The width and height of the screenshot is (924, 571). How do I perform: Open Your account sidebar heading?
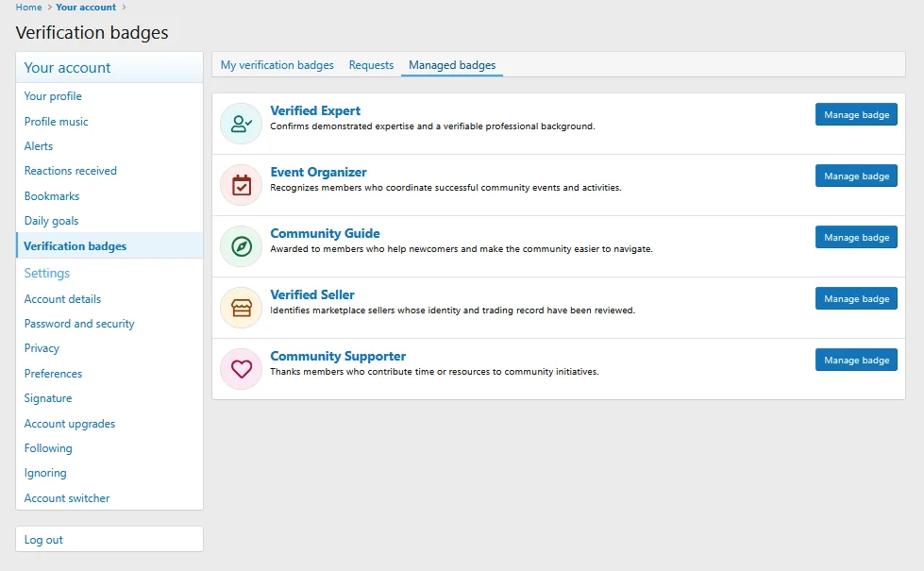67,68
